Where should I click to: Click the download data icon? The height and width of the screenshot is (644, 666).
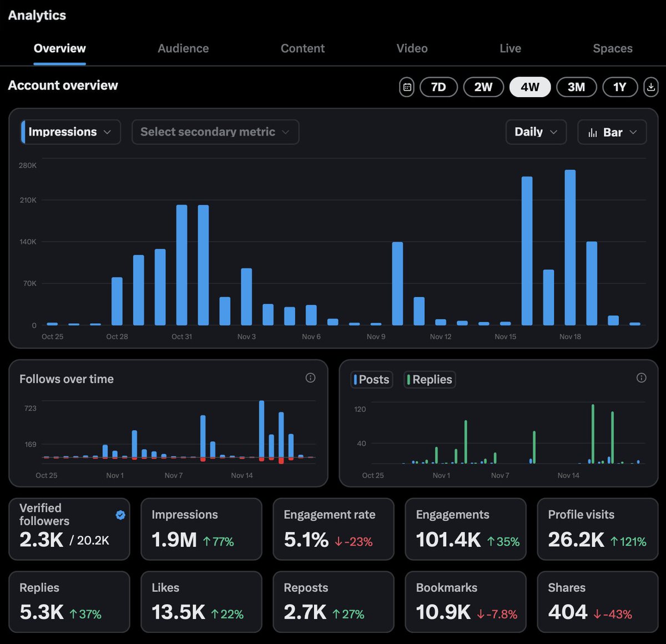651,87
